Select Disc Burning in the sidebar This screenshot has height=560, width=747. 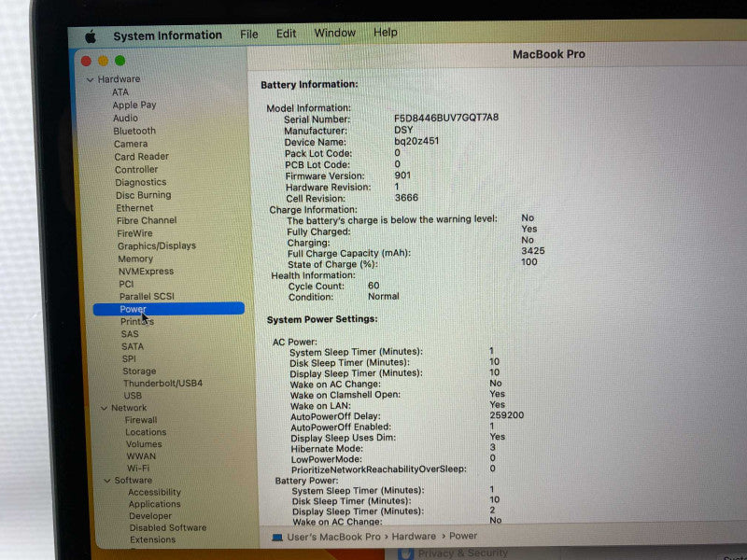coord(144,195)
